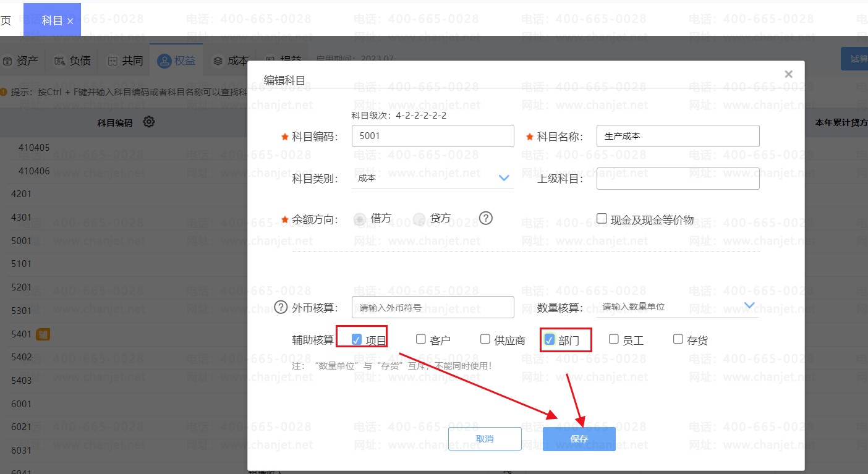Select the 科目 page tab
Viewport: 868px width, 474px height.
[x=52, y=20]
